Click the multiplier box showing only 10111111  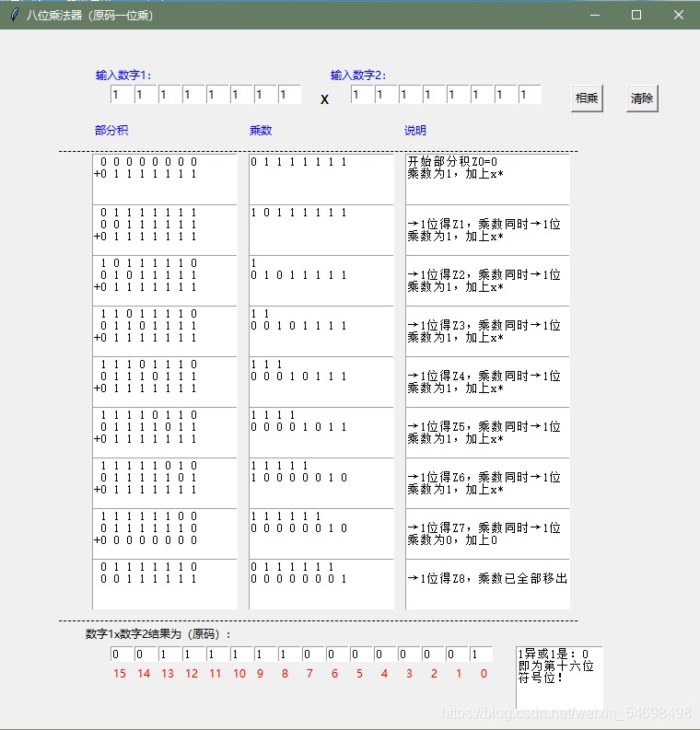[321, 230]
